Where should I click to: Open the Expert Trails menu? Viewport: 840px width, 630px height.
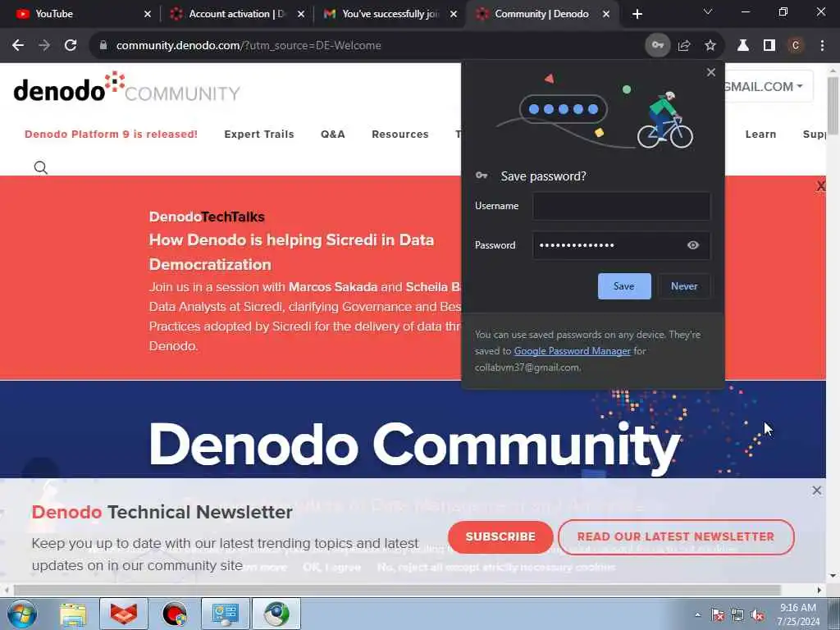(x=259, y=134)
